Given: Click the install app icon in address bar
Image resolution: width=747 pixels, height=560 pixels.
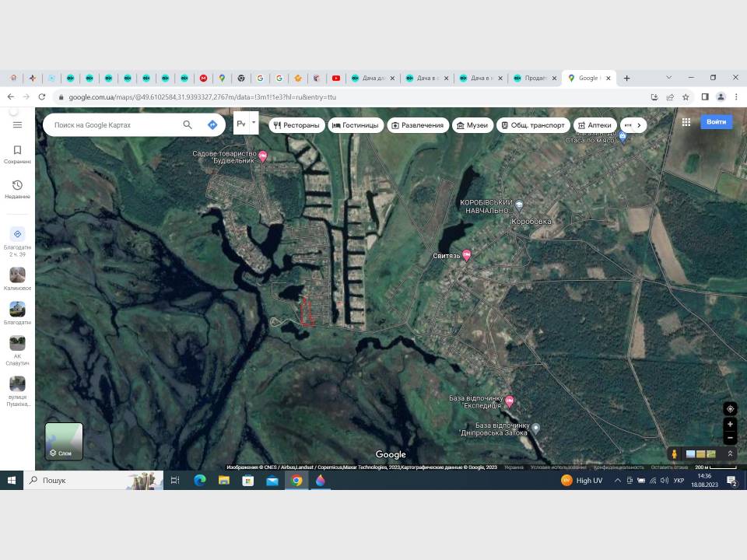Looking at the screenshot, I should 654,96.
